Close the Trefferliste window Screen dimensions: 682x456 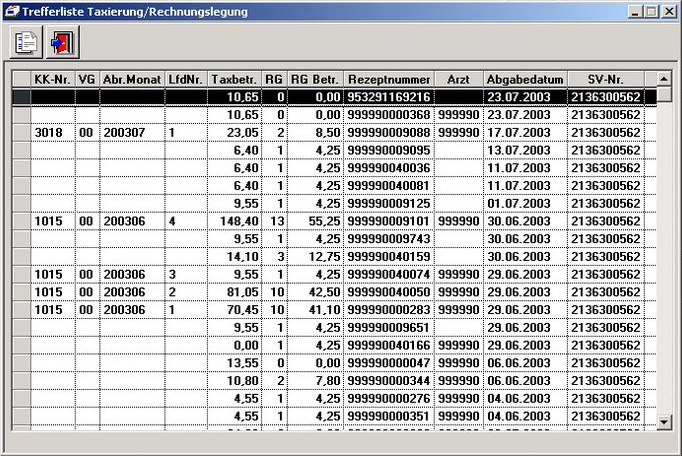tap(669, 11)
